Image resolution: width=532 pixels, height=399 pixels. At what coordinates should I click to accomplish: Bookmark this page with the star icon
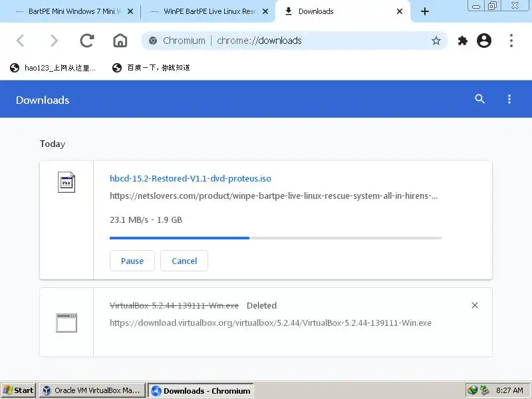[436, 41]
